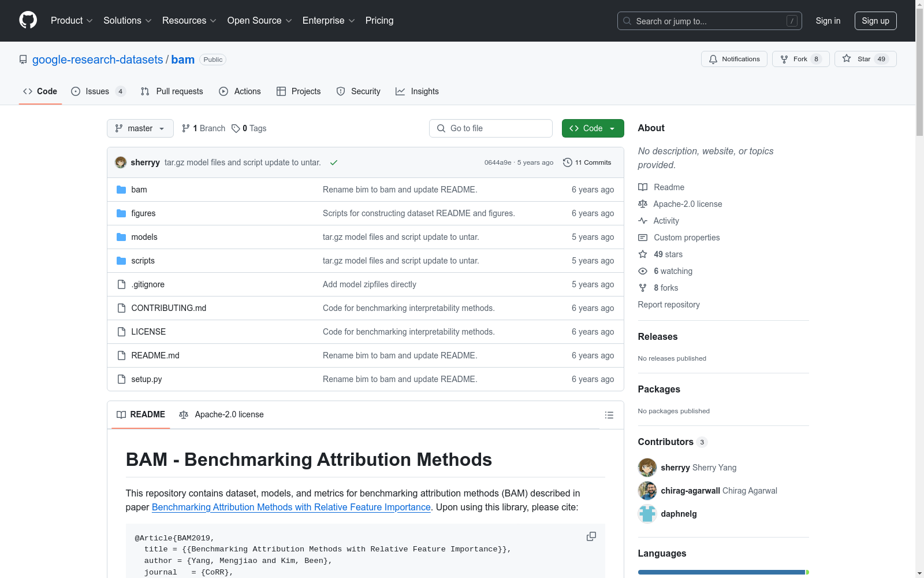Click sherryy's avatar in latest commit row
Image resolution: width=924 pixels, height=578 pixels.
tap(121, 162)
